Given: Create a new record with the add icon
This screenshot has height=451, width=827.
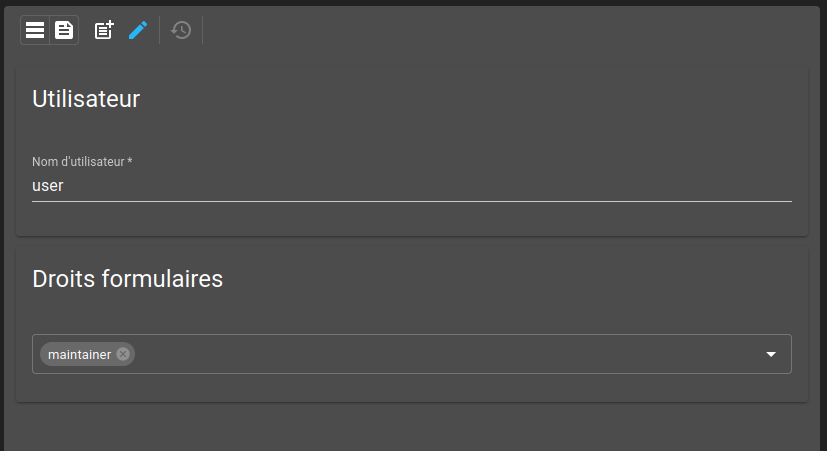Looking at the screenshot, I should coord(104,30).
